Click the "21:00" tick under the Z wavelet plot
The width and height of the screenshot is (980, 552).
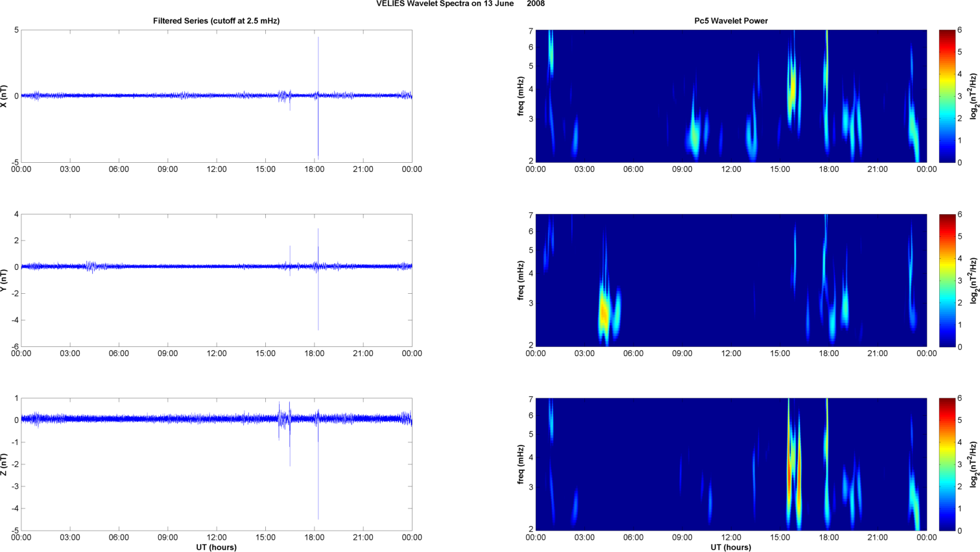pos(878,538)
